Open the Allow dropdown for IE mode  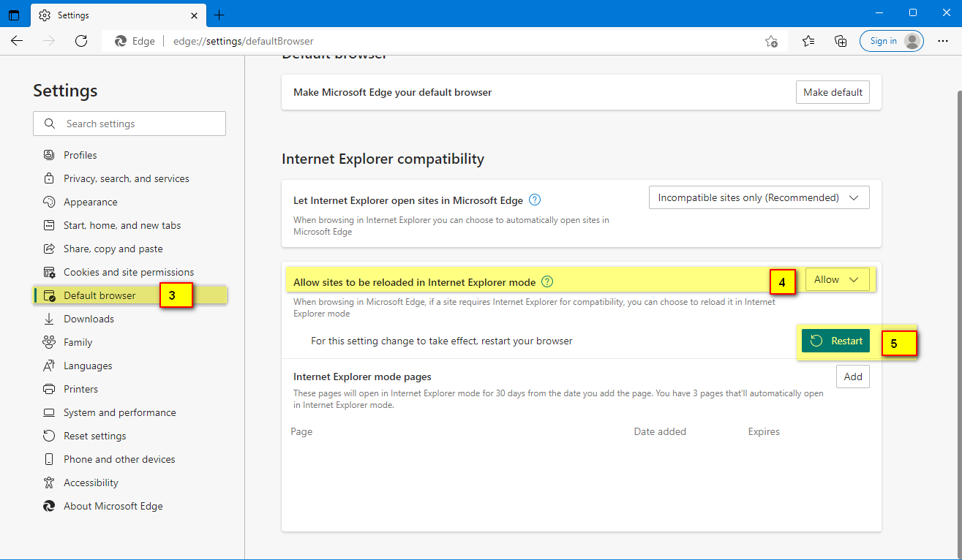pyautogui.click(x=837, y=279)
